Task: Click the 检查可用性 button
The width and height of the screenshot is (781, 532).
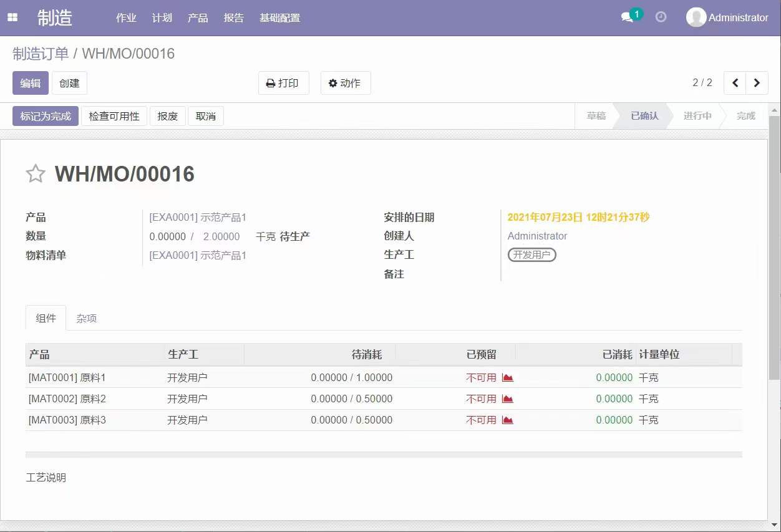Action: tap(114, 116)
